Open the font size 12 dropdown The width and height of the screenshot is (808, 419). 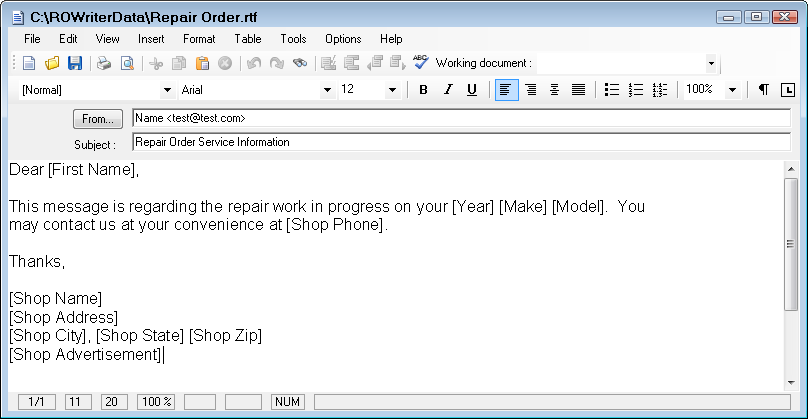tap(393, 90)
